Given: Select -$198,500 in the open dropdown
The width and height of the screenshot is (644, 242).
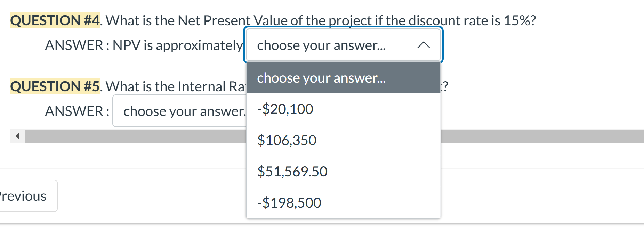Looking at the screenshot, I should [289, 202].
